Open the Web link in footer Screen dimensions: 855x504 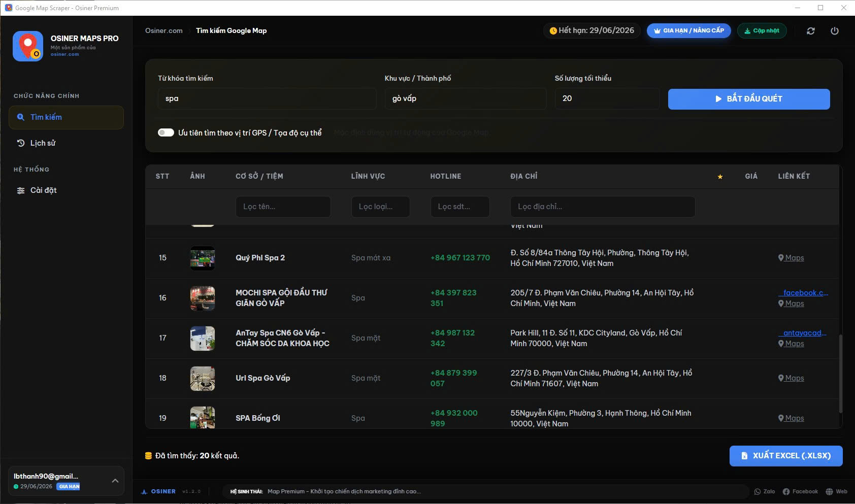point(836,491)
